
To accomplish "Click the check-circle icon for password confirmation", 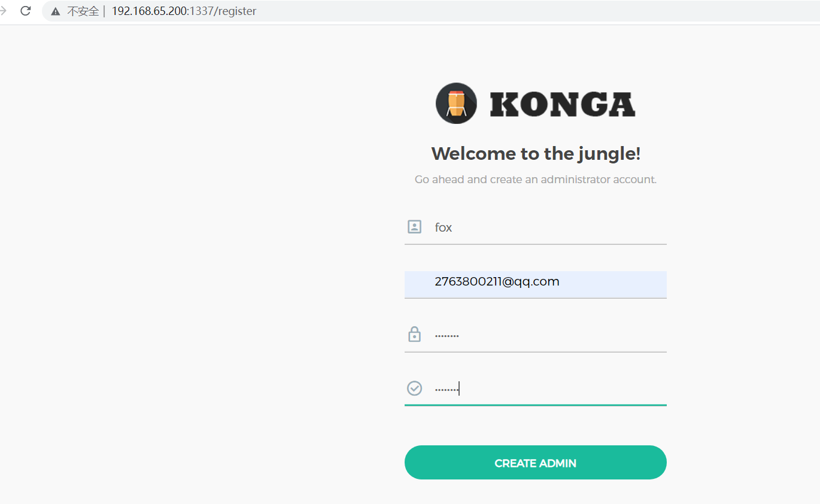I will (x=414, y=388).
